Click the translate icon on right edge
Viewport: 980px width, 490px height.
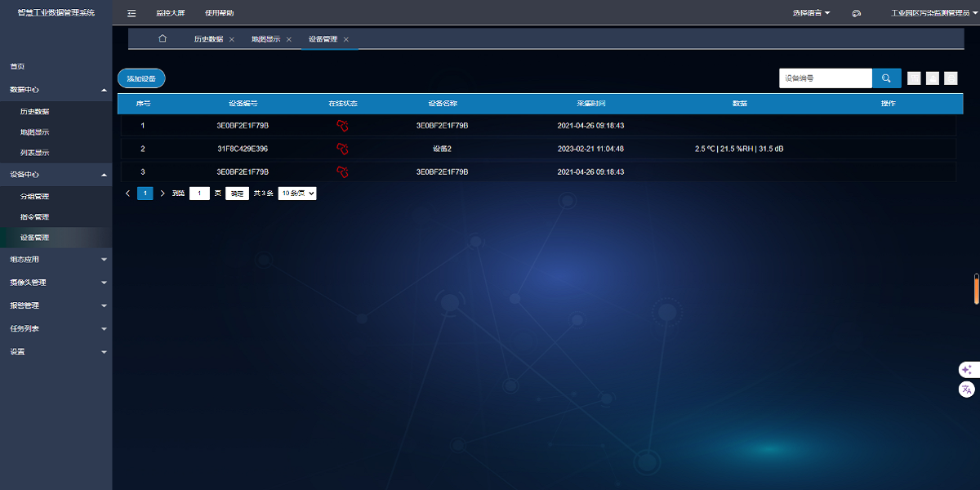[x=967, y=390]
